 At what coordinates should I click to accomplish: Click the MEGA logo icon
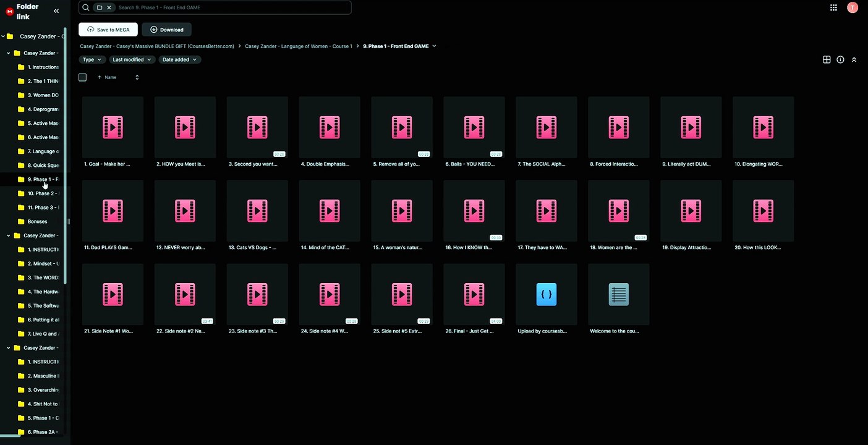coord(9,11)
